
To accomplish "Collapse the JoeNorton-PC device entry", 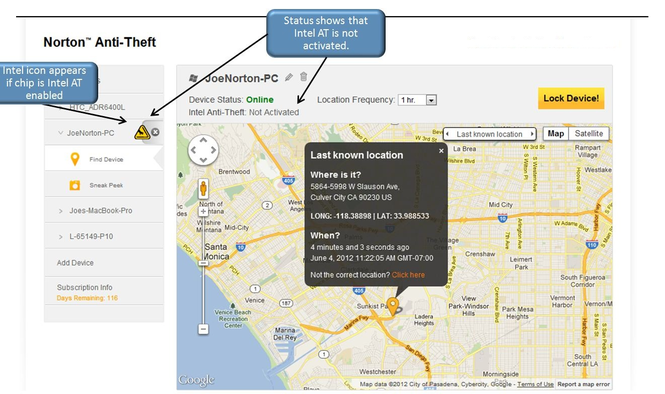I will coord(60,133).
